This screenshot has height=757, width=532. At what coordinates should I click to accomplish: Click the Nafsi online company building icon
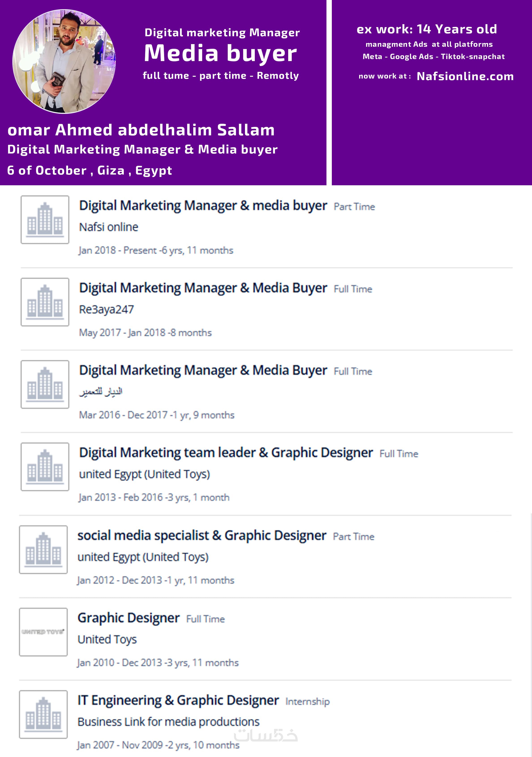(x=45, y=220)
